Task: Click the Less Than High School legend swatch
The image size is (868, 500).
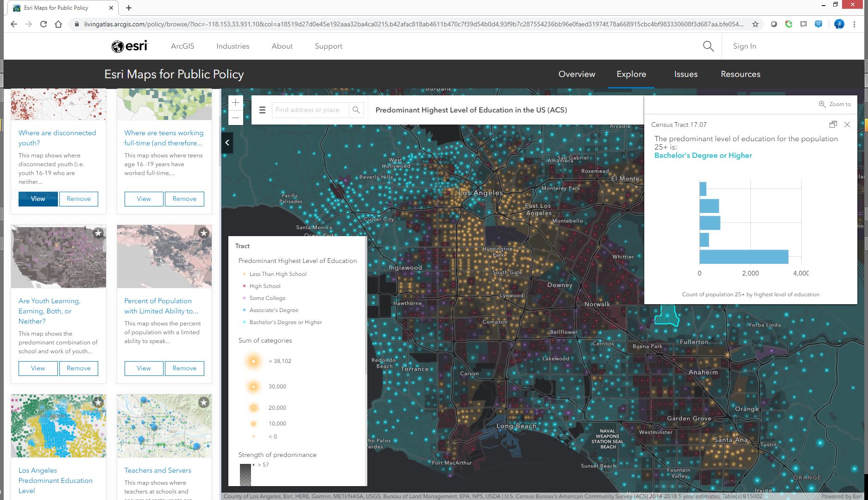Action: tap(244, 274)
